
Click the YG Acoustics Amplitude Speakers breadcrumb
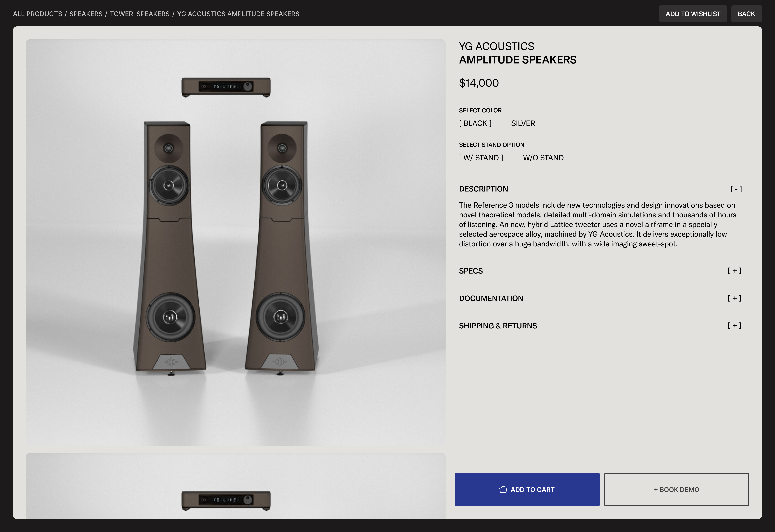238,14
